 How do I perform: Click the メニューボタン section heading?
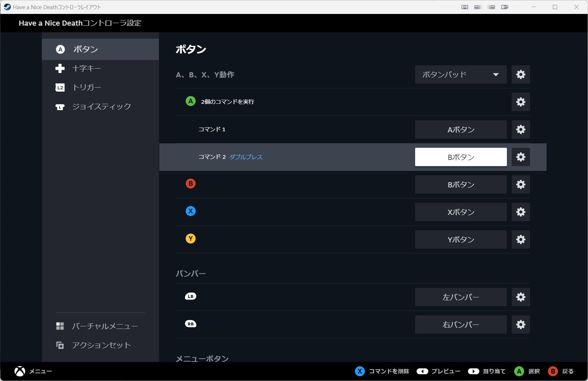(202, 358)
